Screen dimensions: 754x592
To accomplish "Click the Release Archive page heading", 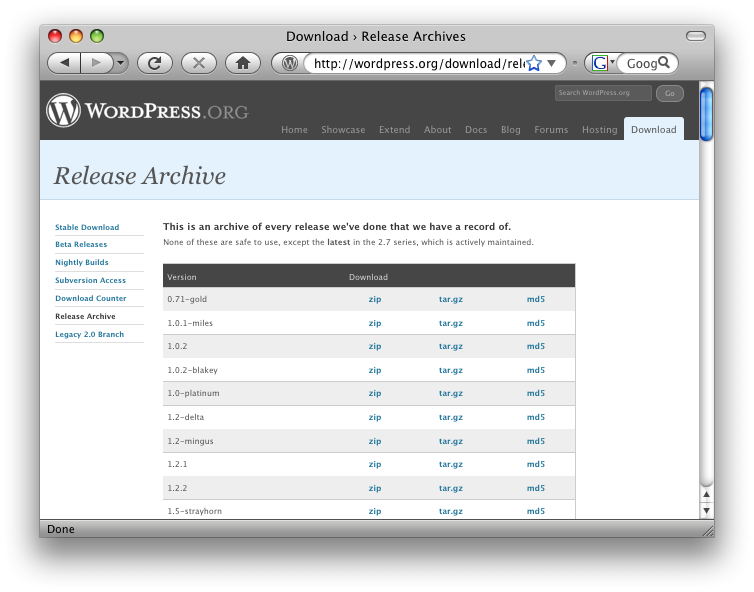I will pos(139,176).
